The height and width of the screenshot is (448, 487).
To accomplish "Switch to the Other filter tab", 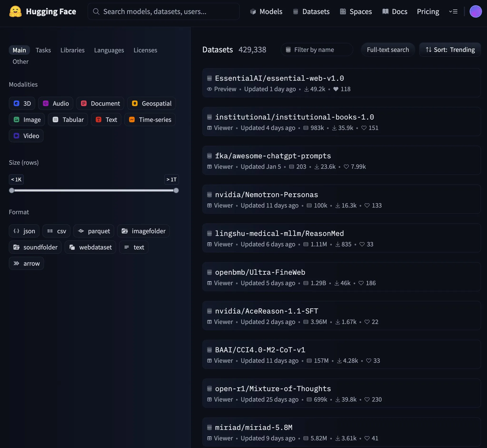I will tap(21, 62).
